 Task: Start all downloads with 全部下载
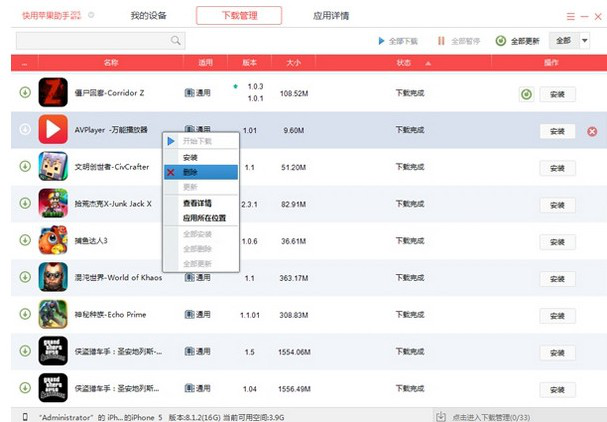tap(398, 41)
